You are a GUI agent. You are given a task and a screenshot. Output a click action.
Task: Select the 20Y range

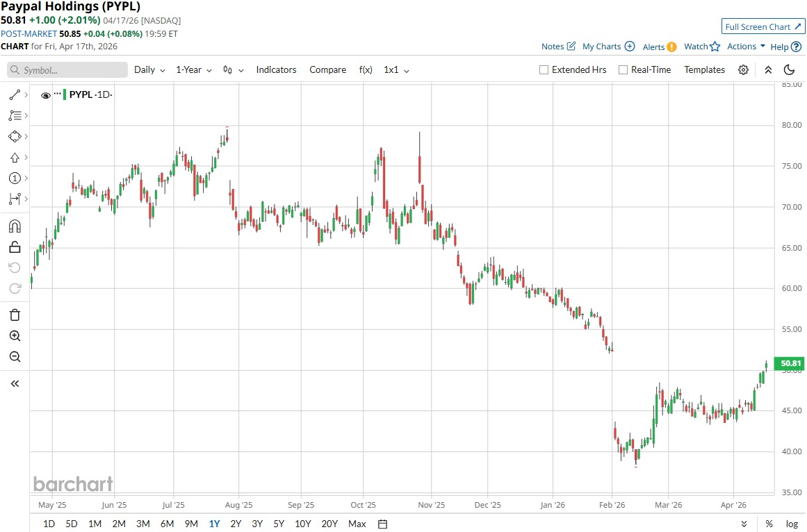tap(329, 524)
